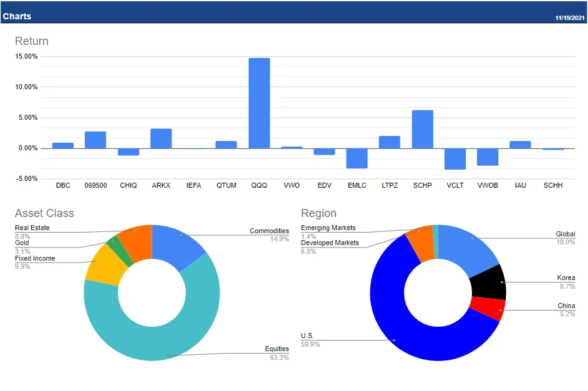Select the ARKX return bar
This screenshot has width=588, height=391.
[161, 138]
